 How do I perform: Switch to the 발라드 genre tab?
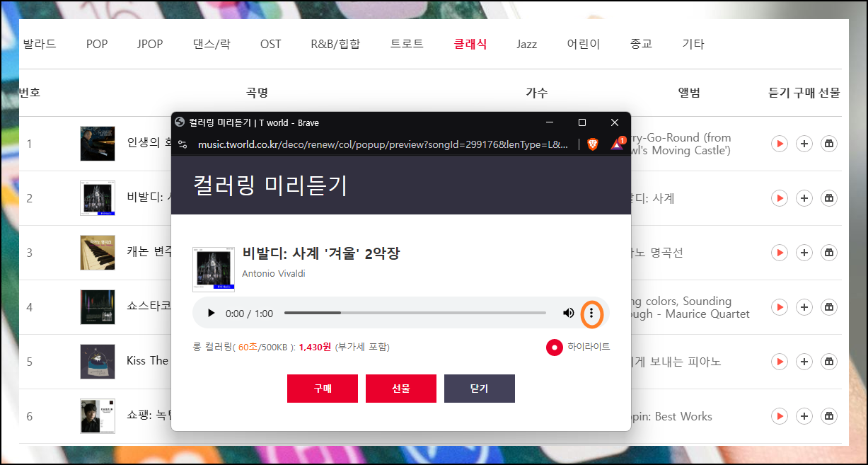40,44
